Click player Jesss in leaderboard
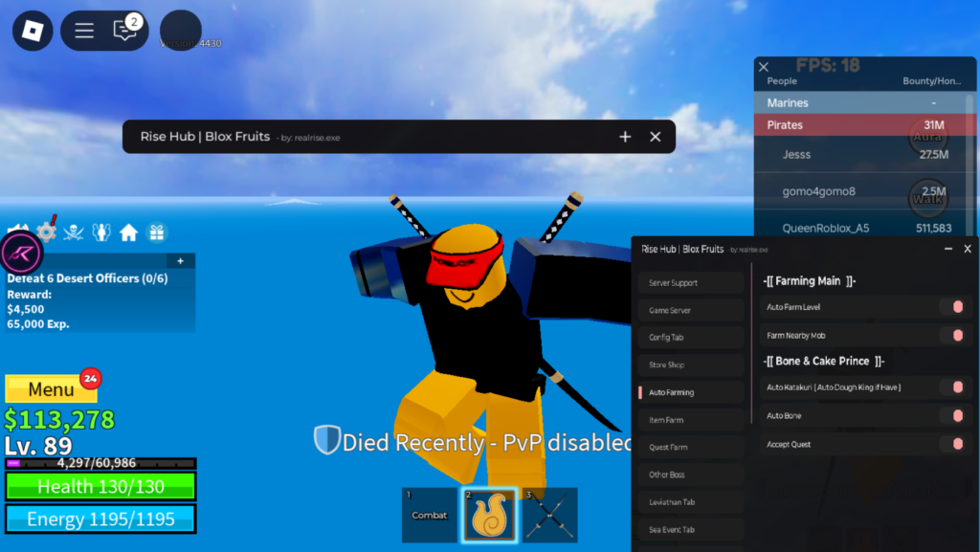The height and width of the screenshot is (552, 980). pyautogui.click(x=860, y=154)
